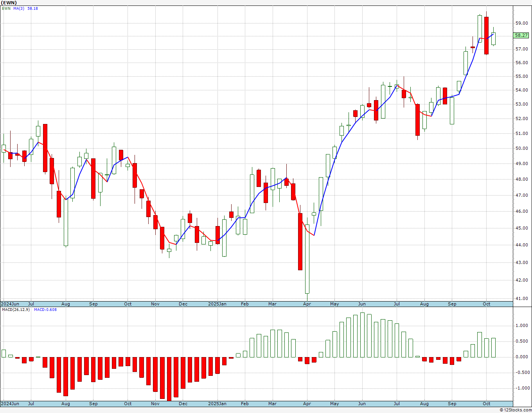532x413 pixels.
Task: Select the 43.00 price axis label
Action: [522, 263]
